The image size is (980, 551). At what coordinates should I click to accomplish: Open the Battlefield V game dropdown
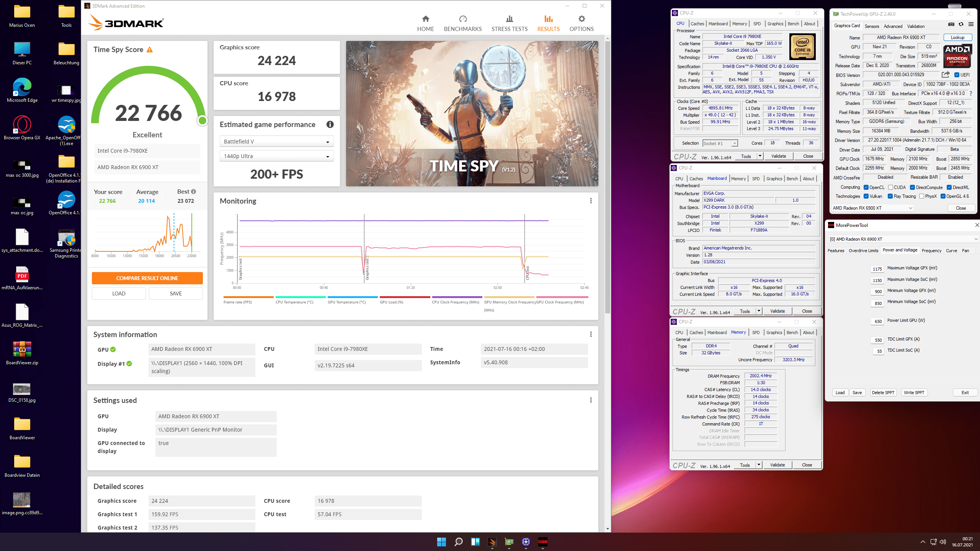pyautogui.click(x=276, y=142)
